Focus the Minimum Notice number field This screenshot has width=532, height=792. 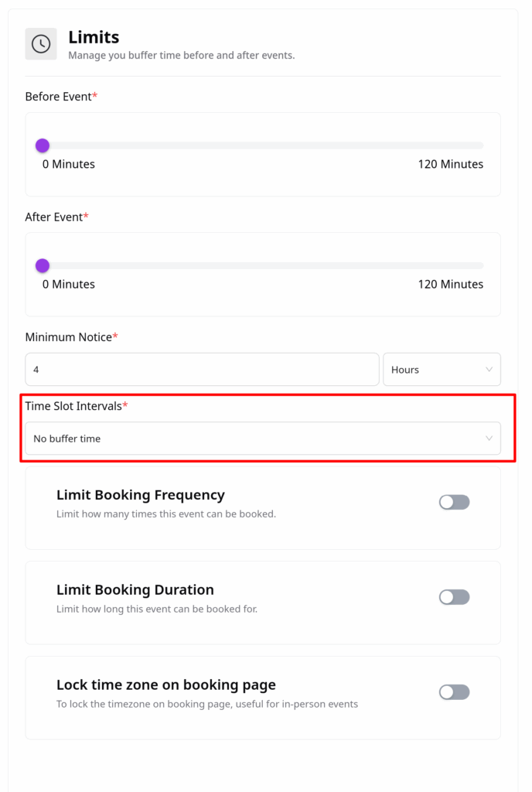202,370
